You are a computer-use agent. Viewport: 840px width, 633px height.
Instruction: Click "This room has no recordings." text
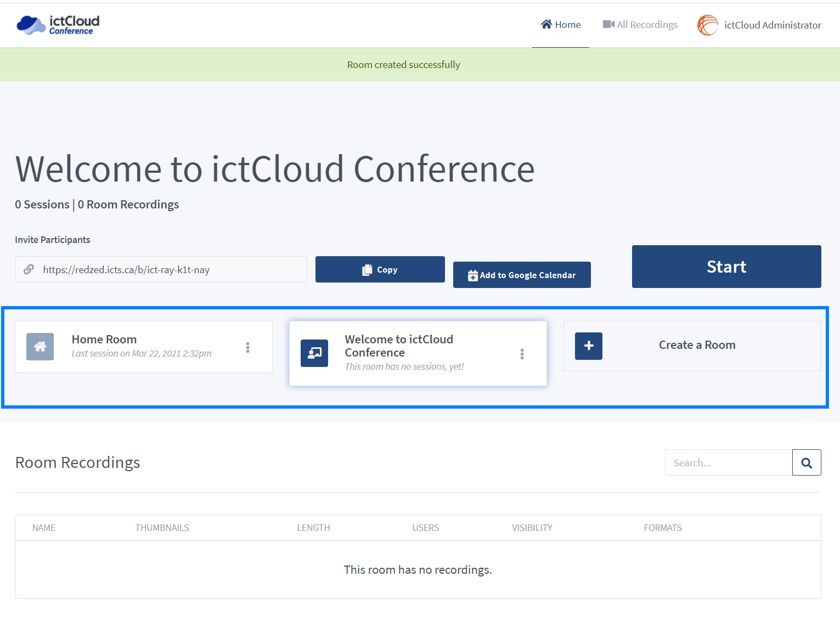(418, 570)
